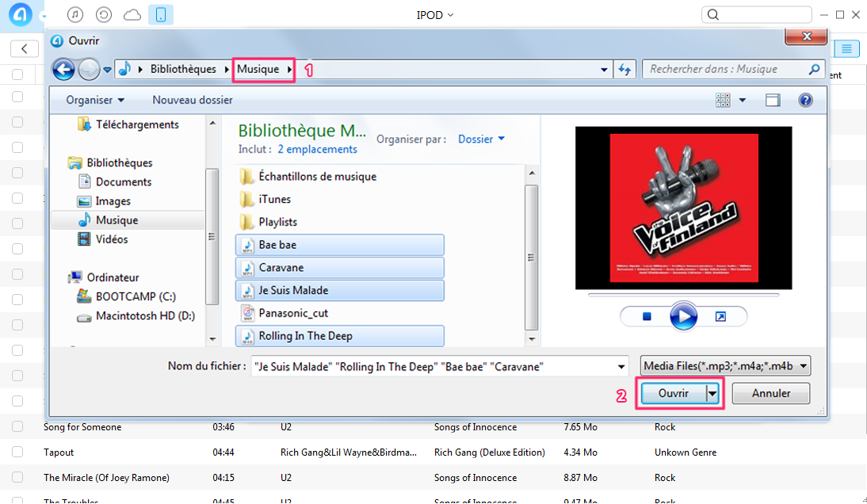The image size is (867, 504).
Task: Toggle the preview pane icon
Action: pyautogui.click(x=773, y=100)
